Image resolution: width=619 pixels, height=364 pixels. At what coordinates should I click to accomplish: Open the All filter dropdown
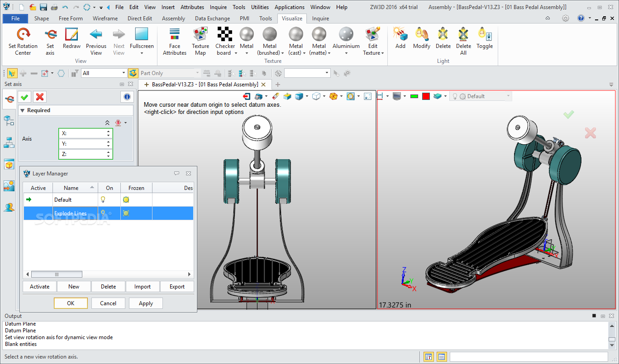click(x=124, y=73)
